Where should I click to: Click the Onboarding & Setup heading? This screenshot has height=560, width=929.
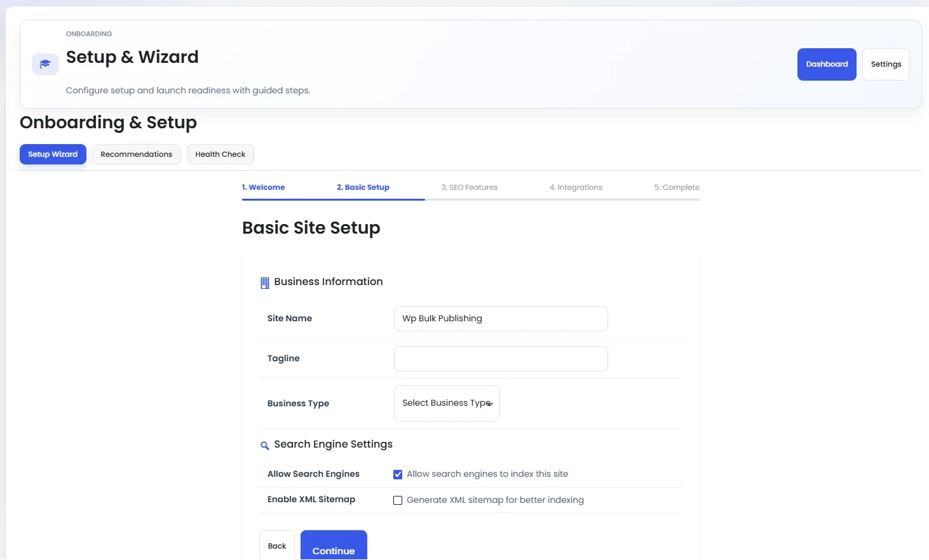(x=108, y=123)
